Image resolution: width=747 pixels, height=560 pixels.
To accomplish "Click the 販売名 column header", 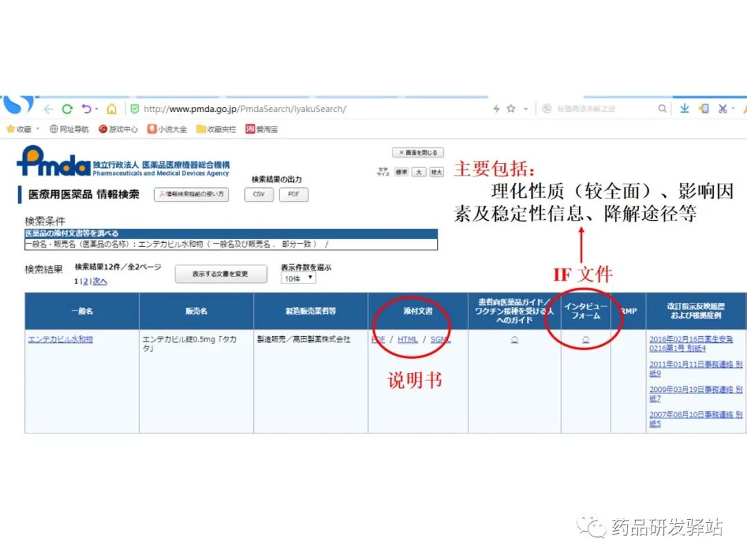I will [x=196, y=311].
